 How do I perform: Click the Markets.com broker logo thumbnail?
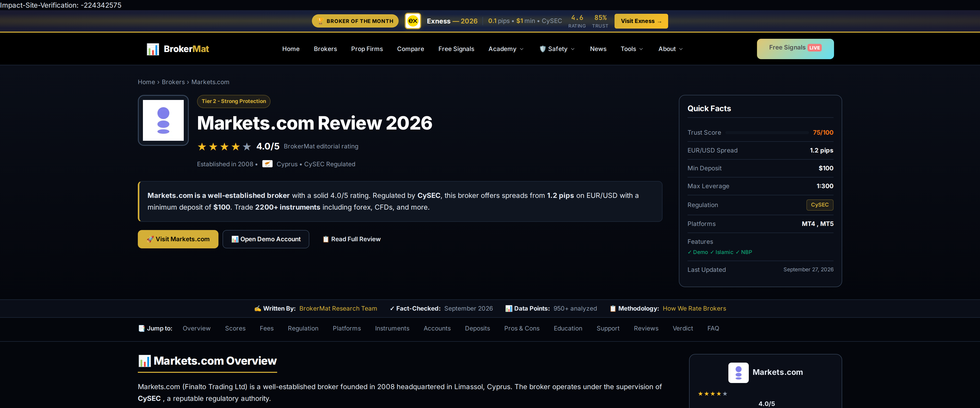(x=163, y=120)
